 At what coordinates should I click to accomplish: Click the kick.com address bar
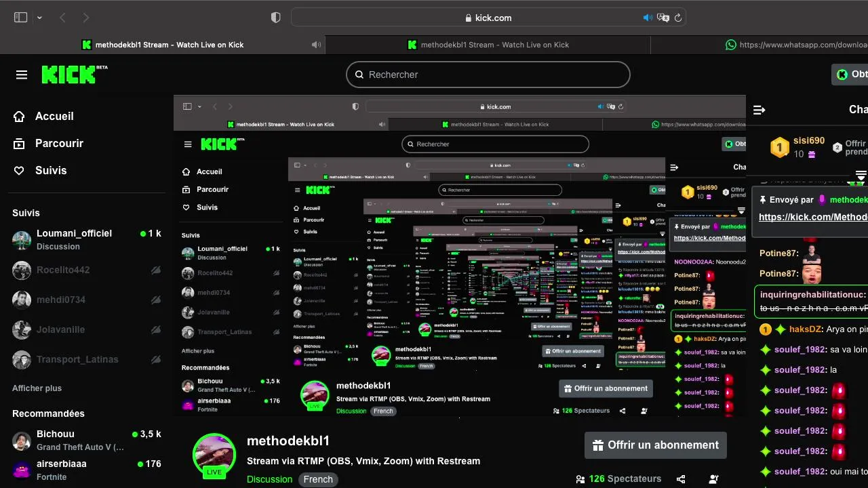click(x=488, y=18)
